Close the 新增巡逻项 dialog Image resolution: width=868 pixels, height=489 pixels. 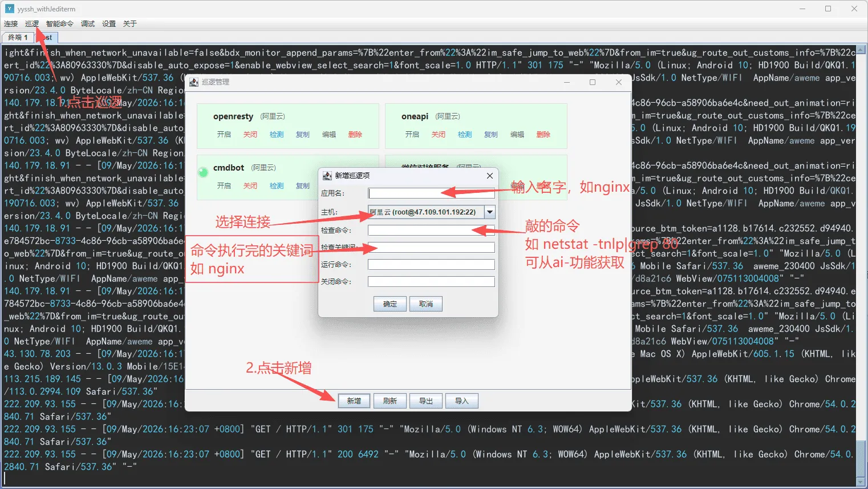pos(490,176)
